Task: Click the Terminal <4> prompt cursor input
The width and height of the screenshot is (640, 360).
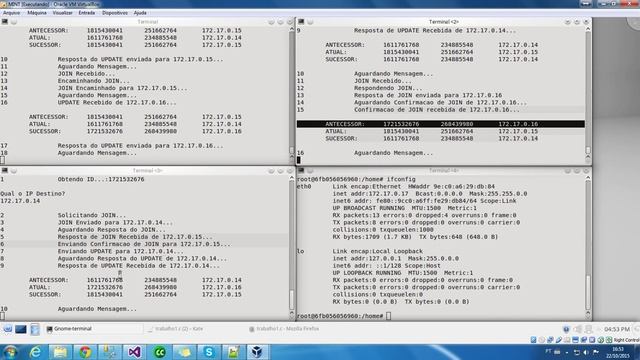Action: click(388, 316)
